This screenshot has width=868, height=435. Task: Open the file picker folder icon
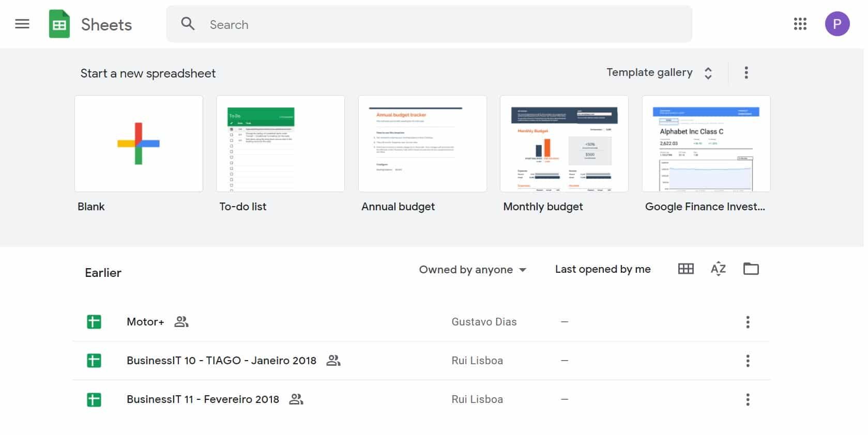[751, 269]
